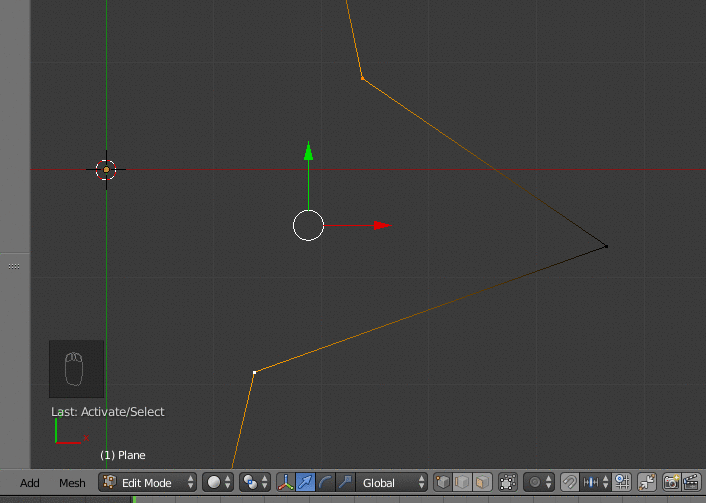Toggle the 3D manipulator axes icon
The height and width of the screenshot is (503, 706).
[286, 483]
